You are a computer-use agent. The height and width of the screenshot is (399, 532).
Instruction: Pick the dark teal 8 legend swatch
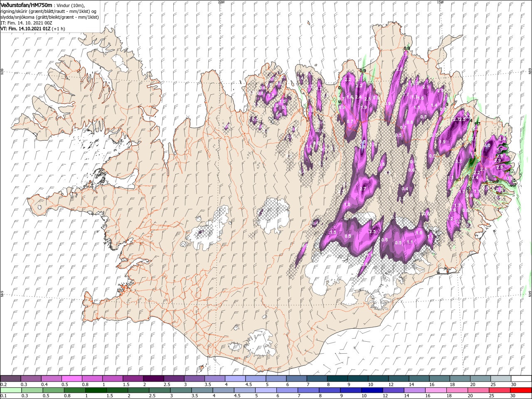pos(337,379)
